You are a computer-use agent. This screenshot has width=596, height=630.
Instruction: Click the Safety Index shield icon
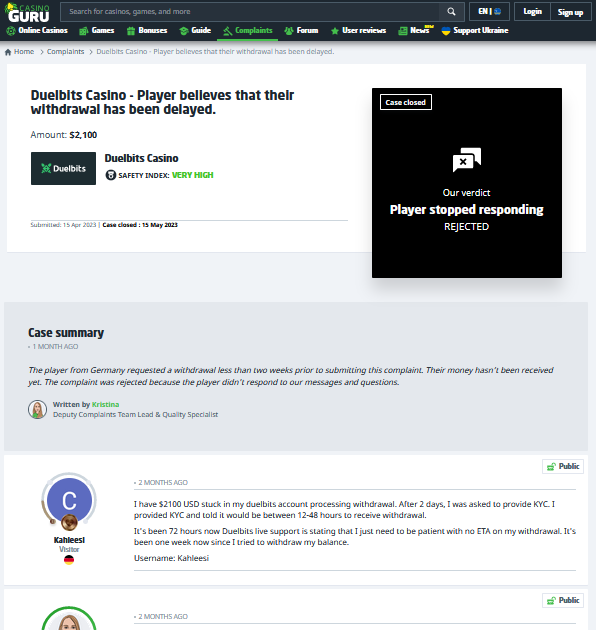111,175
